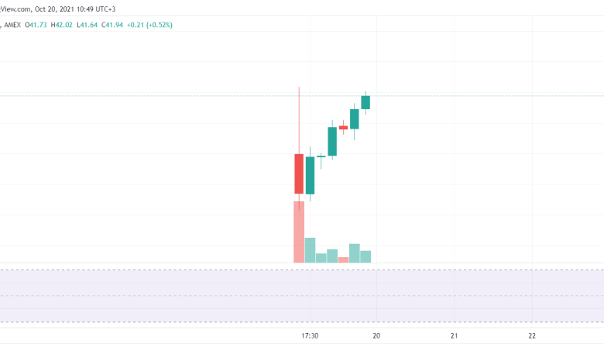This screenshot has width=604, height=364.
Task: Click the rightmost green volume bar
Action: point(365,256)
